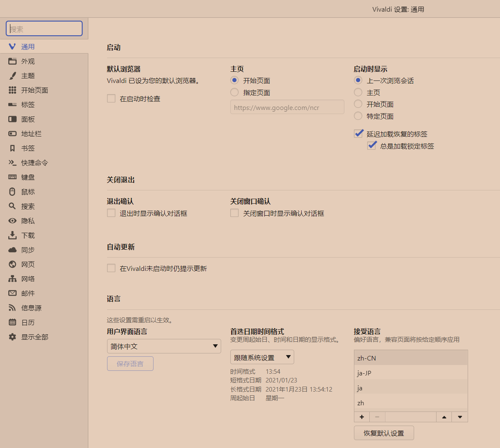The height and width of the screenshot is (448, 500).
Task: Click the eye icon beside 隐私
Action: point(12,221)
